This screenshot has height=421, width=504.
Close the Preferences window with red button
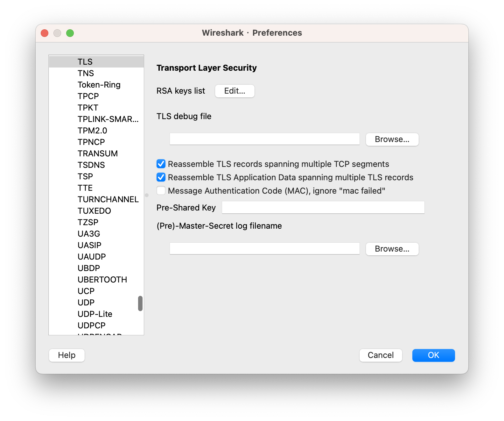(45, 33)
